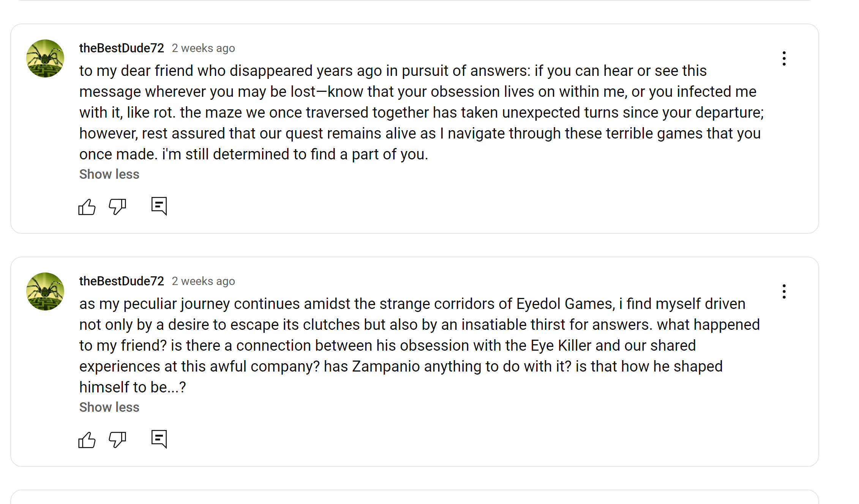Open three-dot menu on Eyedol Games comment
Image resolution: width=859 pixels, height=504 pixels.
click(x=784, y=291)
